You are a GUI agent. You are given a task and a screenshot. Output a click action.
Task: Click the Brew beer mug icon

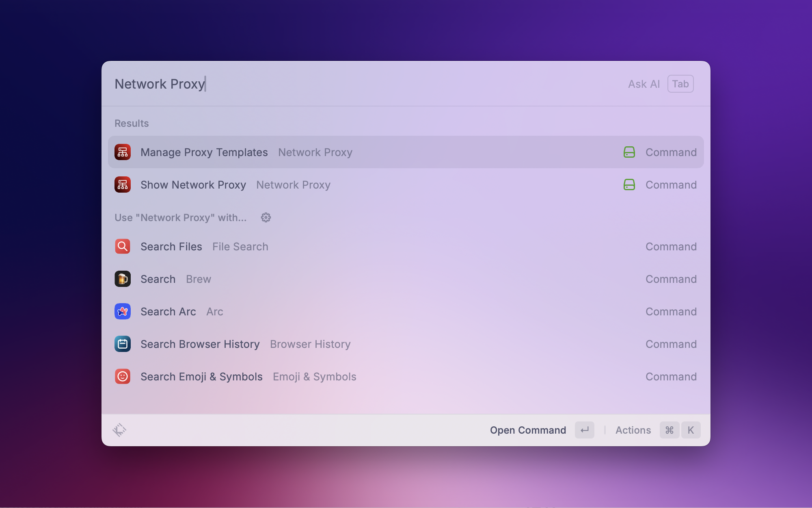(122, 279)
